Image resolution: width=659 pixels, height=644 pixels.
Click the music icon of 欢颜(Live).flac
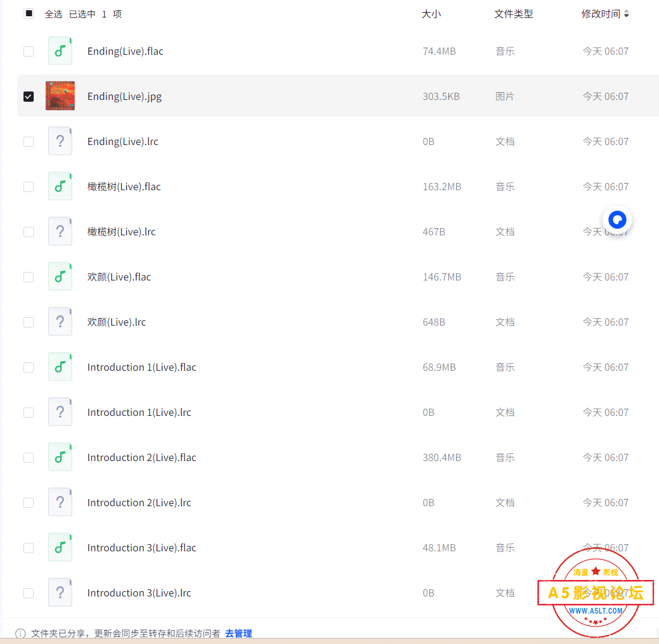click(60, 277)
